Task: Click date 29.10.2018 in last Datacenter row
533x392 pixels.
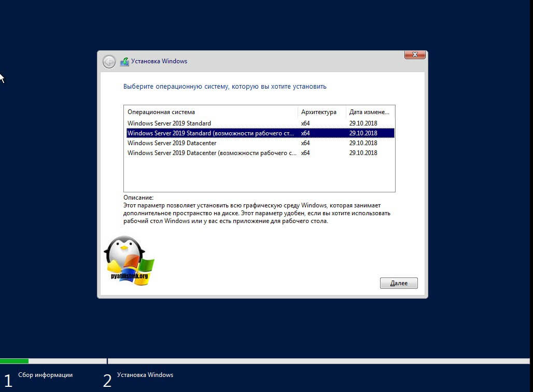Action: tap(363, 152)
